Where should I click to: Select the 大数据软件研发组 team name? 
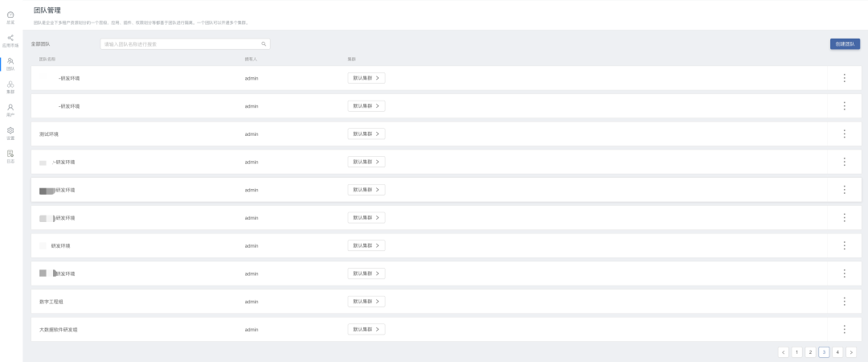point(58,330)
